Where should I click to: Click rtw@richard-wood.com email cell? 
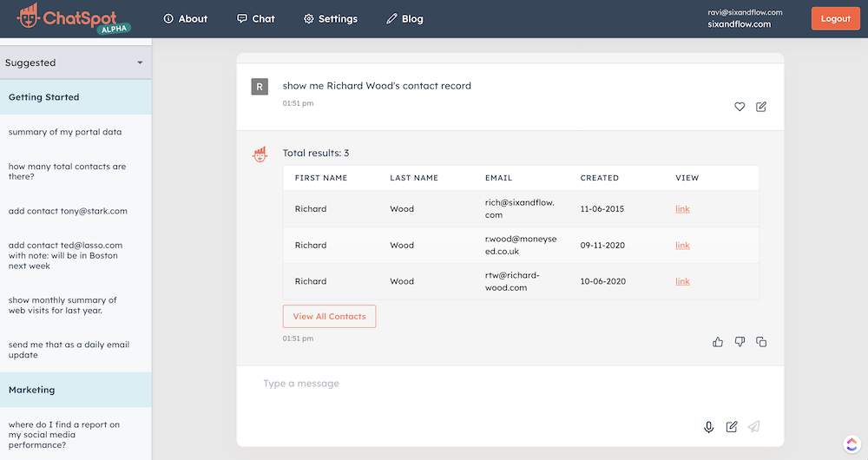513,281
